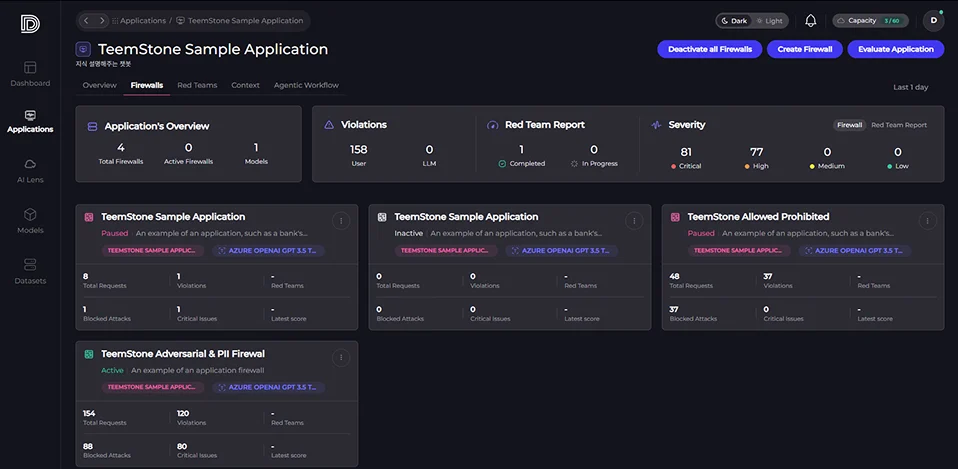The width and height of the screenshot is (958, 469).
Task: Open the Agentic Workflow tab
Action: 306,85
